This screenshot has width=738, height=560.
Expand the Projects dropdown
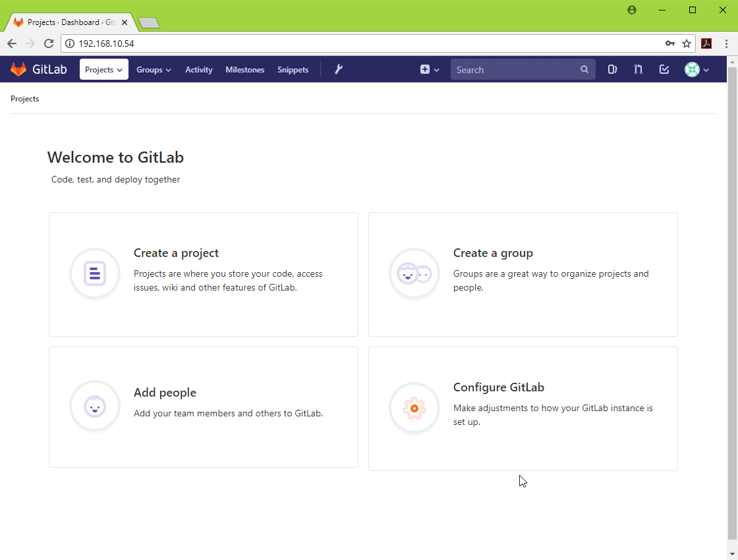pos(103,69)
